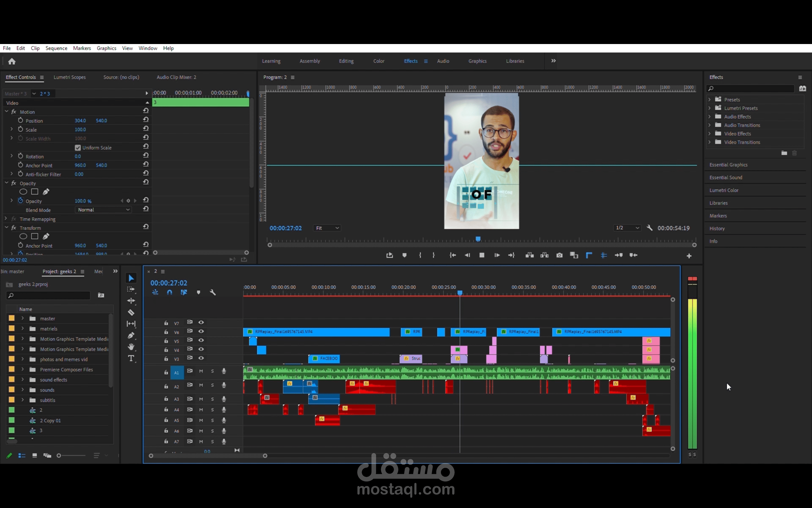Open Button Editor plus icon
The width and height of the screenshot is (812, 508).
tap(689, 256)
